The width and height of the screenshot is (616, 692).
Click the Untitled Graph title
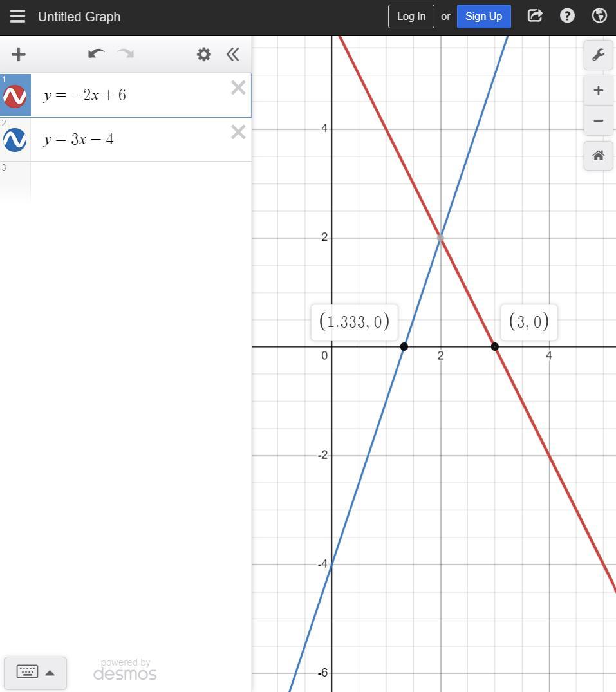click(x=79, y=17)
